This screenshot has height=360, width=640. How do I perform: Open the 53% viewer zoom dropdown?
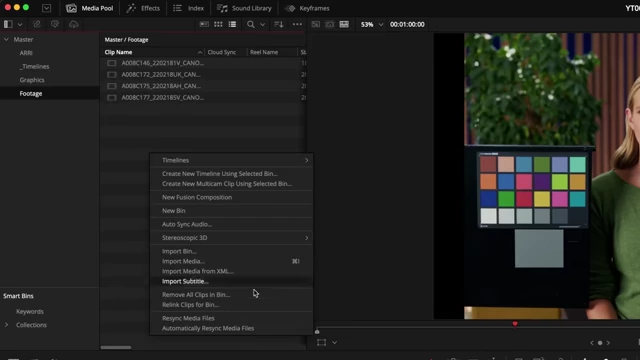click(x=372, y=24)
